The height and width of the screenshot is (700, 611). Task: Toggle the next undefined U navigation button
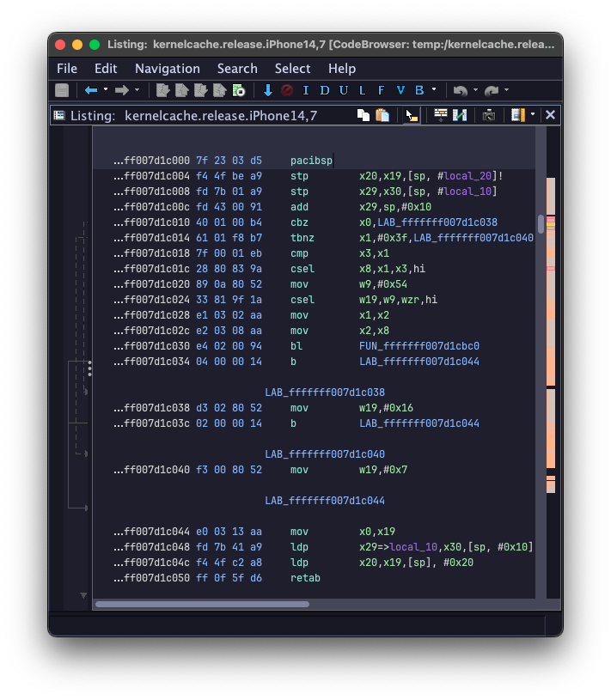(343, 90)
